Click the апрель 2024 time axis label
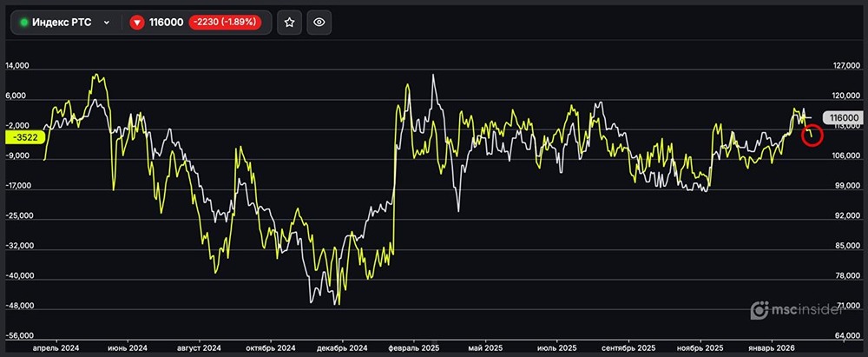Screen dimensions: 868x357 point(56,347)
